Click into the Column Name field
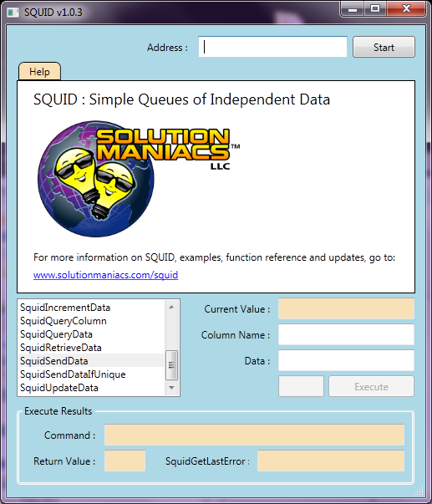The height and width of the screenshot is (504, 432). 346,334
